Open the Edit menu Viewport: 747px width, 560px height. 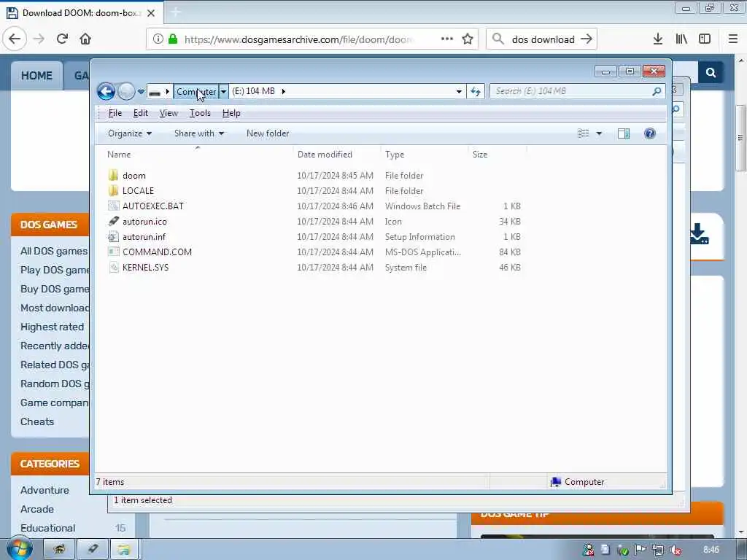point(141,113)
